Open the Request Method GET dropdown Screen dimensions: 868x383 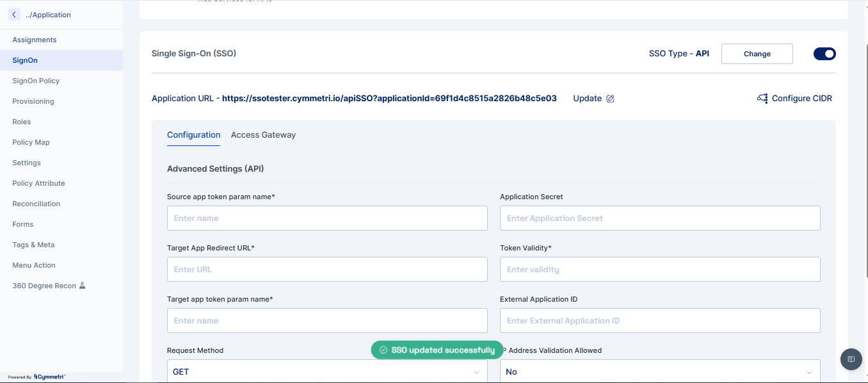click(x=327, y=371)
